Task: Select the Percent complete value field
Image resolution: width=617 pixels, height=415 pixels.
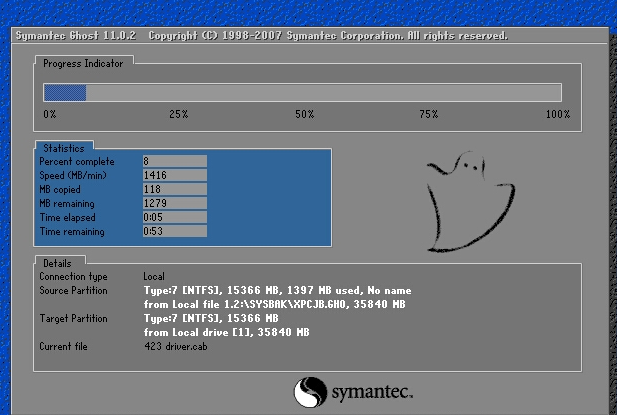Action: pos(174,161)
